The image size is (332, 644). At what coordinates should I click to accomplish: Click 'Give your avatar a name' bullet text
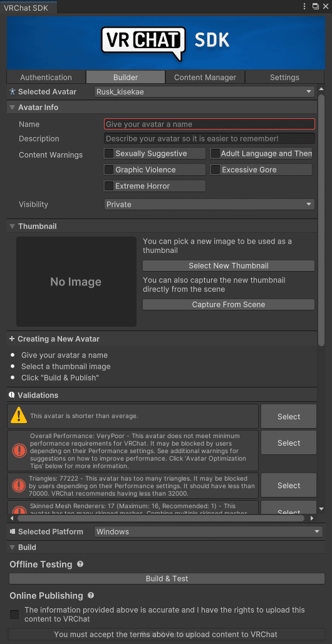(x=65, y=355)
